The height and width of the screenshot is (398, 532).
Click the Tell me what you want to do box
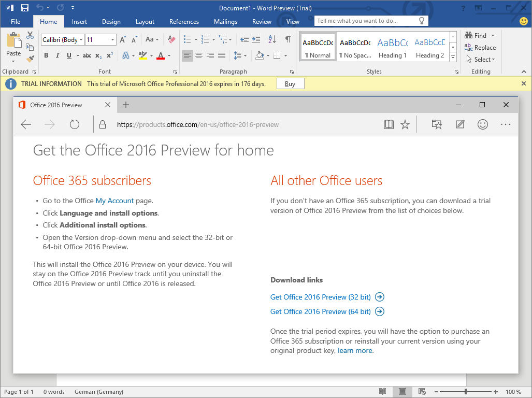(x=371, y=21)
